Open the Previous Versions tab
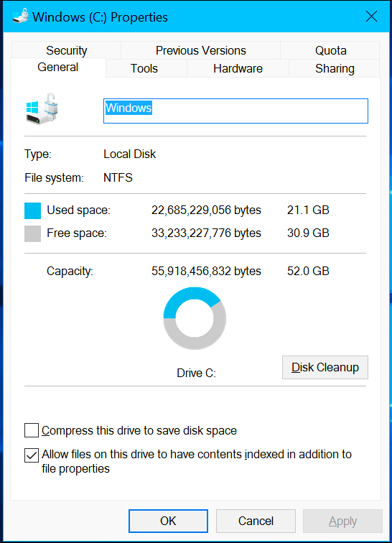 200,50
